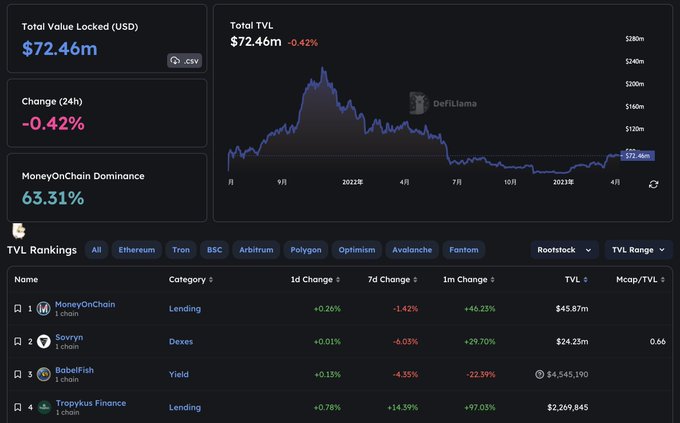680x423 pixels.
Task: Open the Tropykus Finance protocol link
Action: [x=91, y=403]
